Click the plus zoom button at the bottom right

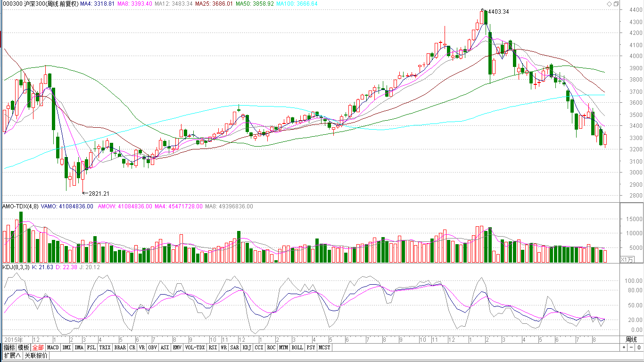coord(624,347)
